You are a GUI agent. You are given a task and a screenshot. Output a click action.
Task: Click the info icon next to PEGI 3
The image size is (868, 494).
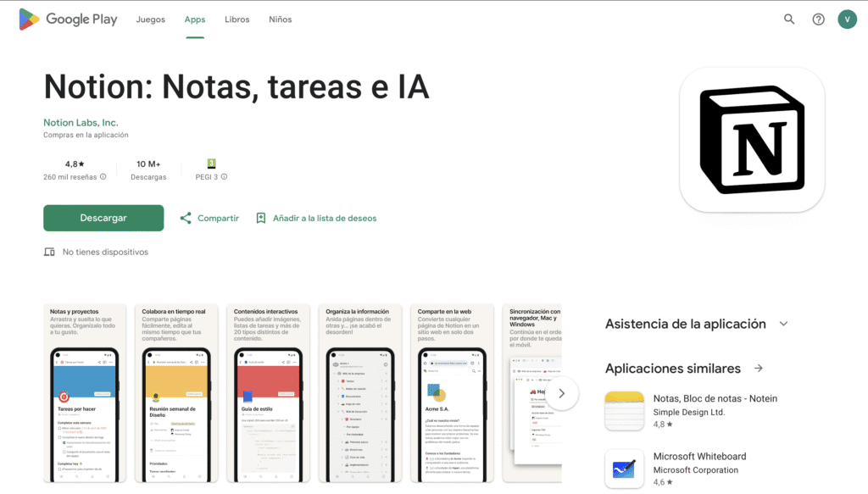coord(224,177)
